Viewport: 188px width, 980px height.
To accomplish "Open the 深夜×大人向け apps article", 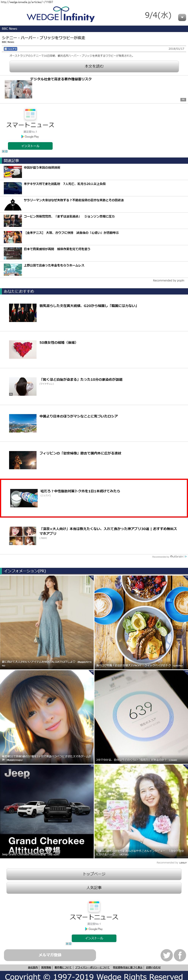I will (108, 531).
